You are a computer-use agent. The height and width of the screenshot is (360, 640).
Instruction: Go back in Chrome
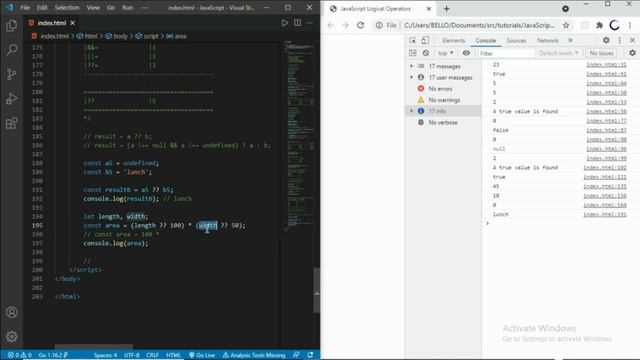331,25
